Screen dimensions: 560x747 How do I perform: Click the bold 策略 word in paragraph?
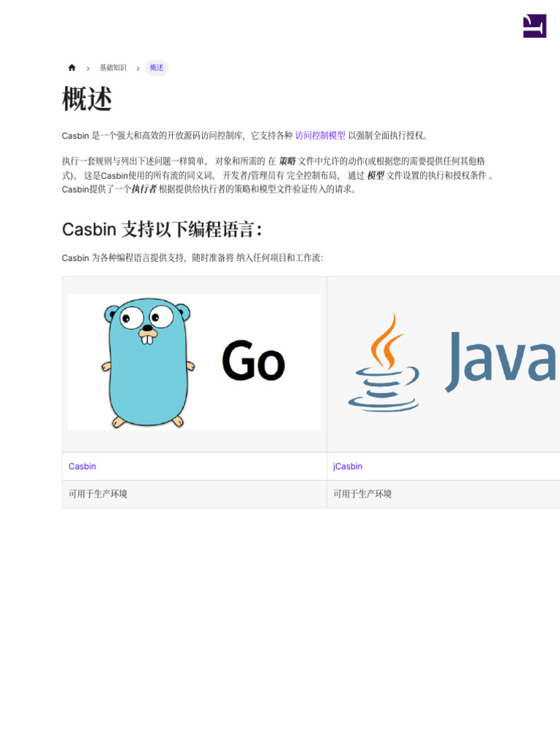287,161
